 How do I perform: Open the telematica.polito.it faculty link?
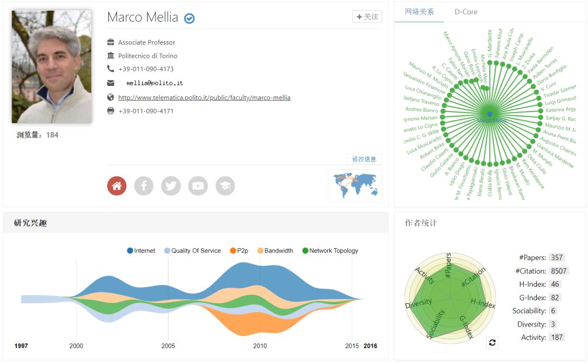[x=204, y=98]
